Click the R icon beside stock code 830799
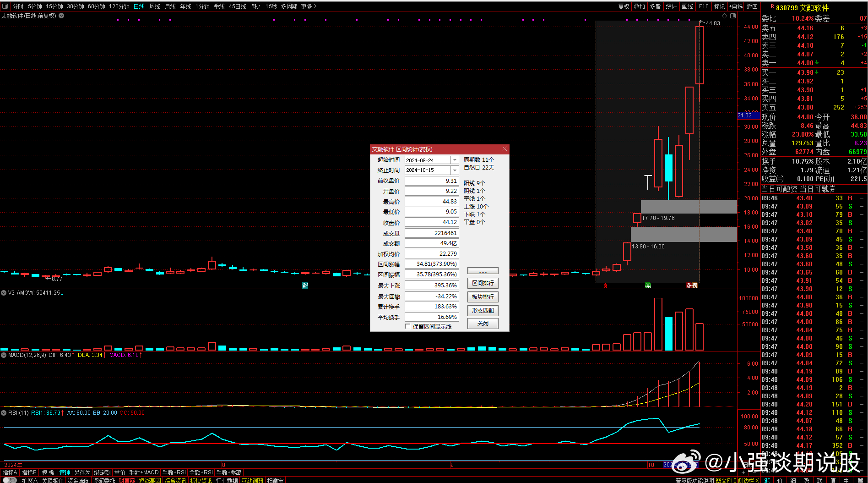This screenshot has width=868, height=483. [x=772, y=6]
